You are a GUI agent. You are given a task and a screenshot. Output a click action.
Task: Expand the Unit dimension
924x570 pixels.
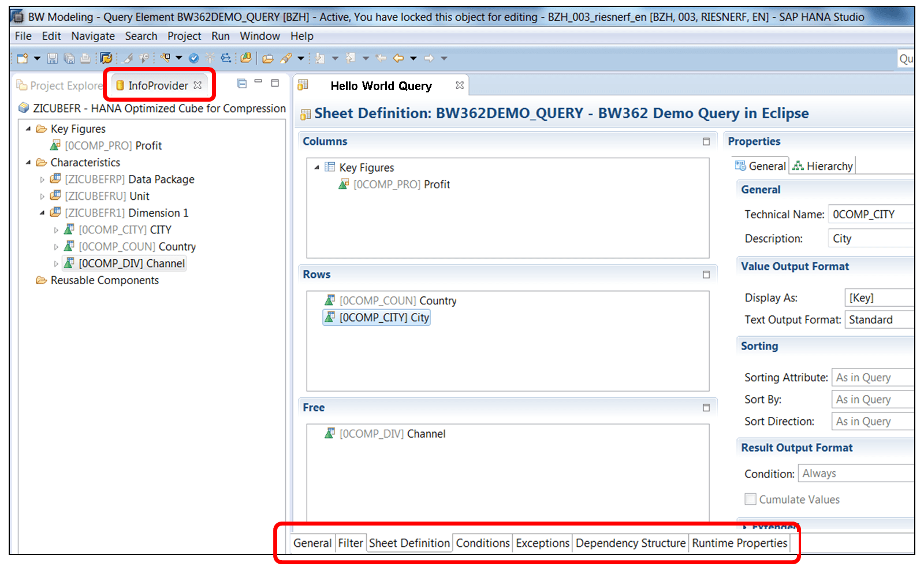coord(42,196)
